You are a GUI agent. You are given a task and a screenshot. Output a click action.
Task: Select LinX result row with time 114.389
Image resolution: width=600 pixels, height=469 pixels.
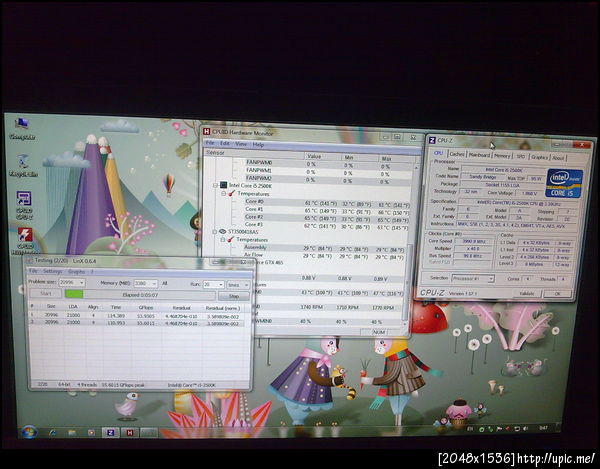137,316
